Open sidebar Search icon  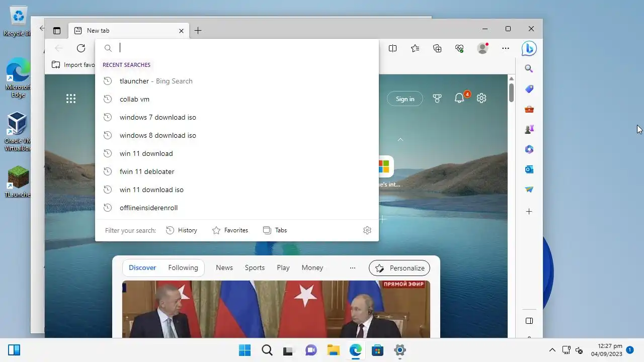pos(529,69)
